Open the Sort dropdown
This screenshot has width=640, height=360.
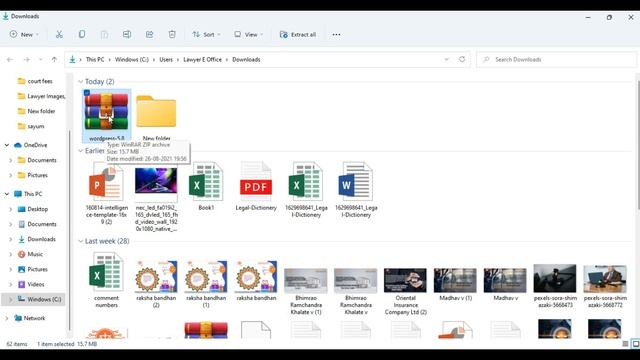pos(206,35)
